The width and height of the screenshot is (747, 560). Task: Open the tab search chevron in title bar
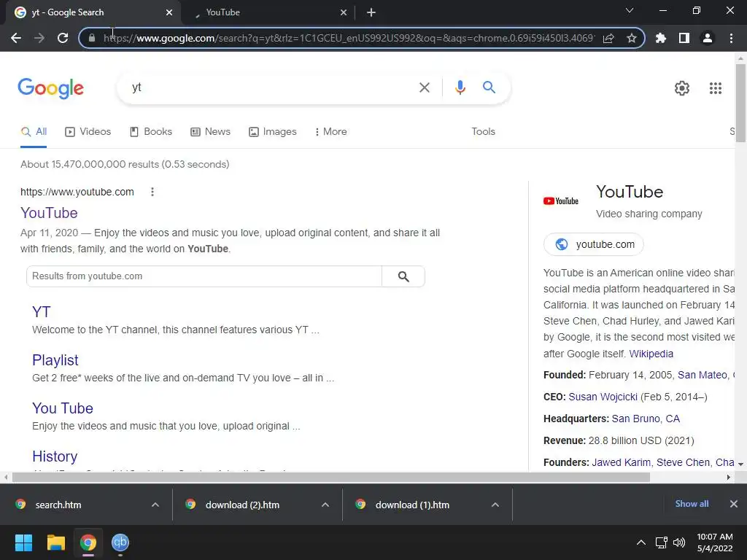coord(630,10)
